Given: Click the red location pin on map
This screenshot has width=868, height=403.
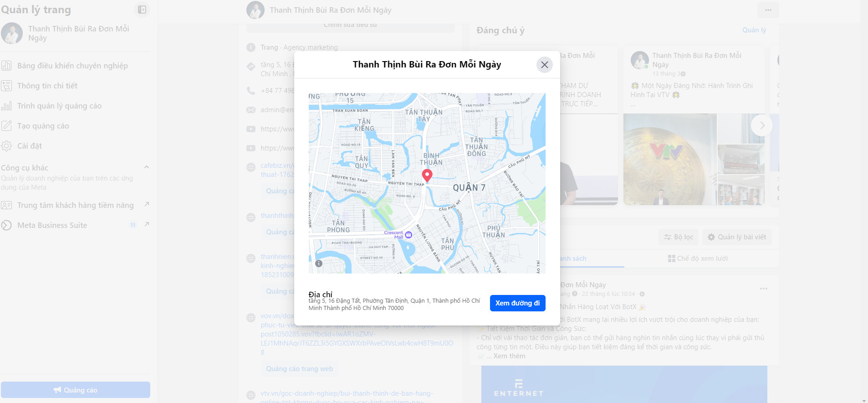Looking at the screenshot, I should [427, 175].
